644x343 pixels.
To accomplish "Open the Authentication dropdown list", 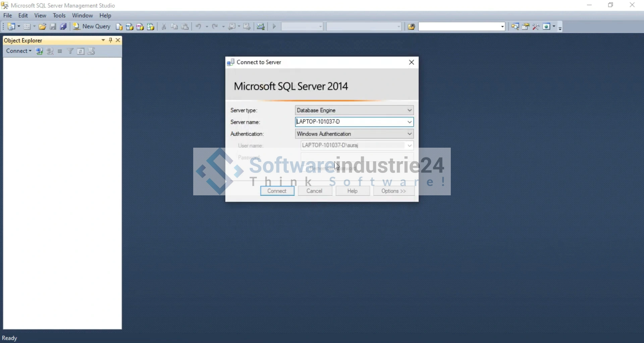I will [410, 134].
